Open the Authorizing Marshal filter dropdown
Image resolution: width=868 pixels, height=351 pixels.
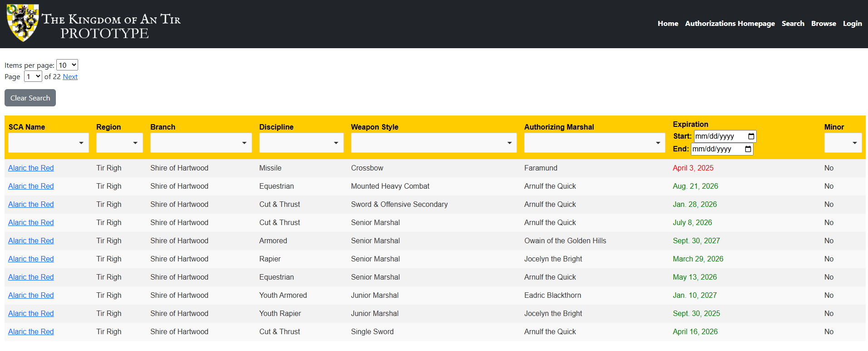point(594,143)
